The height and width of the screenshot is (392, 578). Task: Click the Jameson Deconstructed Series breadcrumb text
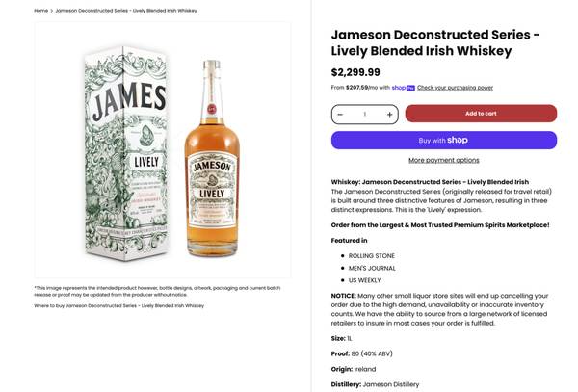[125, 11]
